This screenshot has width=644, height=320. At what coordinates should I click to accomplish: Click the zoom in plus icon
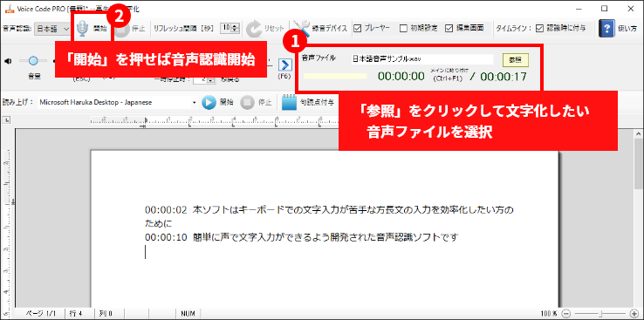click(x=634, y=313)
